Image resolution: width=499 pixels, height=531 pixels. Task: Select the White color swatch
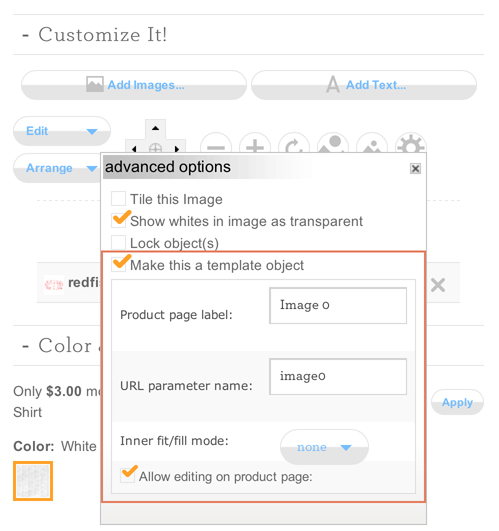tap(33, 481)
